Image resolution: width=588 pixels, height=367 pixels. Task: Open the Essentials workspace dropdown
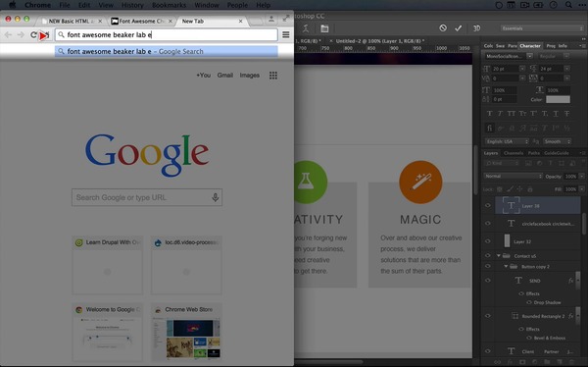[x=542, y=28]
